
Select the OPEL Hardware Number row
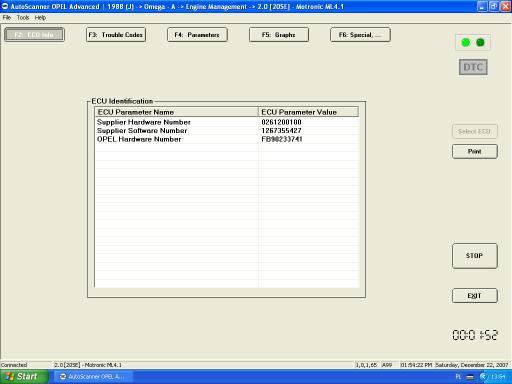tap(227, 139)
